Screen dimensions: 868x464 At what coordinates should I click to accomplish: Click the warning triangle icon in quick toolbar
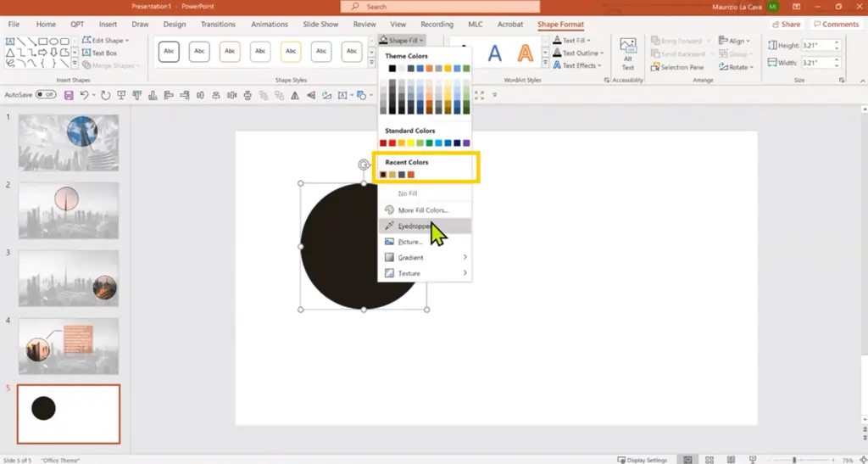click(295, 95)
